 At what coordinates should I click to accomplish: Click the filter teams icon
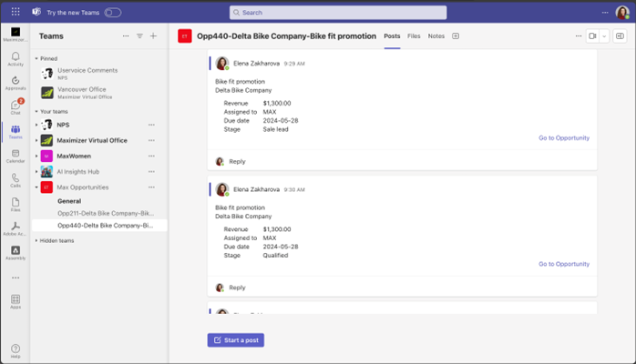click(139, 36)
